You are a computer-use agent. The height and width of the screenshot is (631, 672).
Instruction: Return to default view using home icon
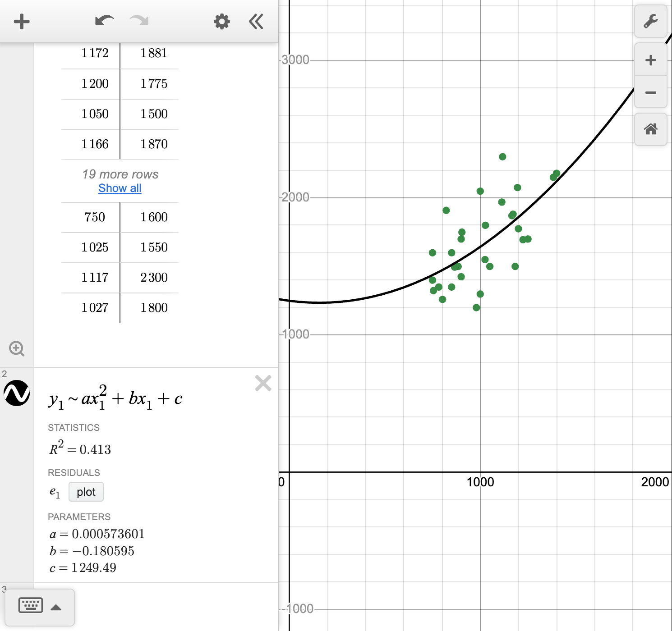tap(651, 130)
